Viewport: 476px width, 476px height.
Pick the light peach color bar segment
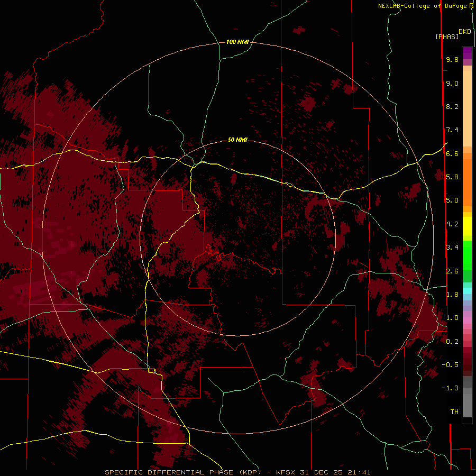point(467,109)
